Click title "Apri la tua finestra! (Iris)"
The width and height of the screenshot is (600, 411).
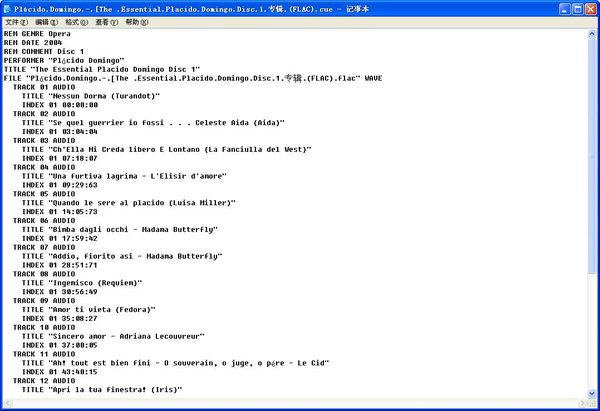click(x=102, y=390)
